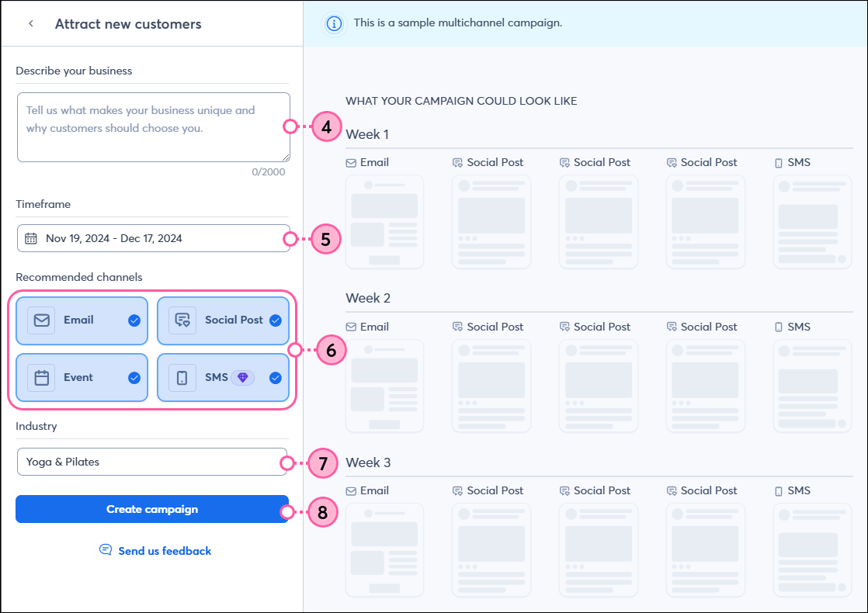Click the Week 3 heading
Viewport: 868px width, 613px height.
[368, 462]
